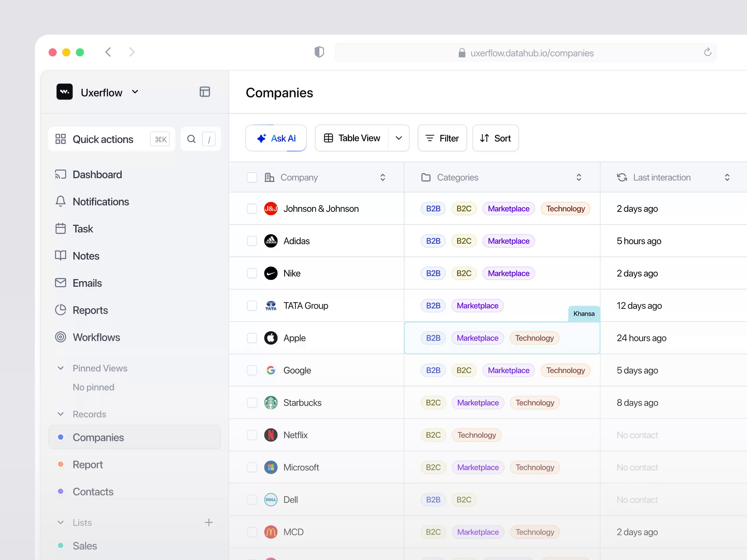Image resolution: width=747 pixels, height=560 pixels.
Task: Check the Apple row checkbox
Action: (x=252, y=338)
